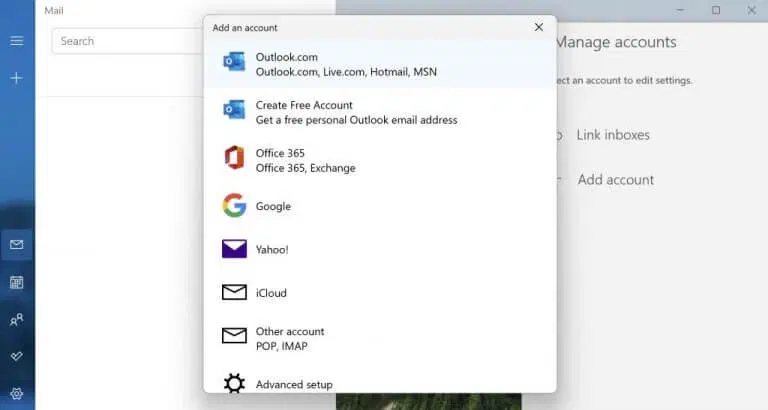This screenshot has width=768, height=410.
Task: Click the Google logo icon
Action: [x=234, y=205]
